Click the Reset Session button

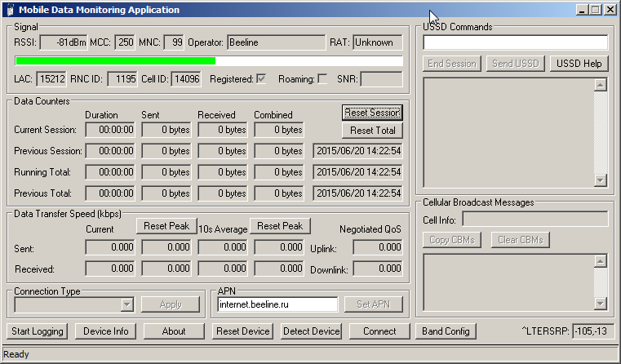click(372, 113)
